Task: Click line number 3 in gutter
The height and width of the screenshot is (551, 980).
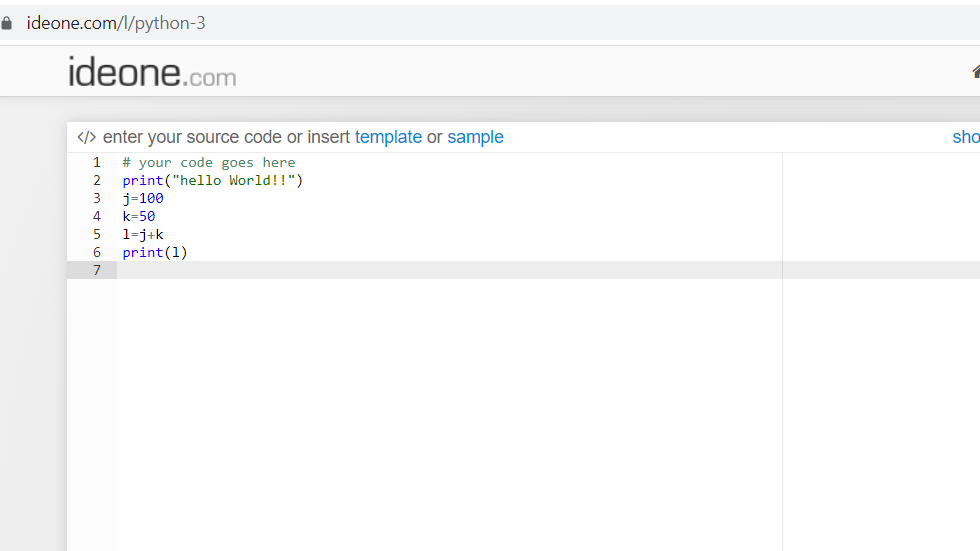Action: [x=97, y=199]
